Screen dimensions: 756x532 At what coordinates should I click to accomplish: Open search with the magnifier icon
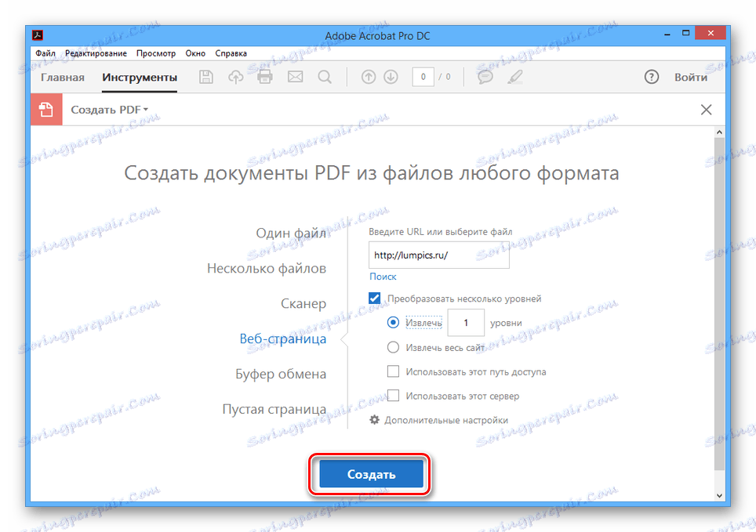click(324, 76)
